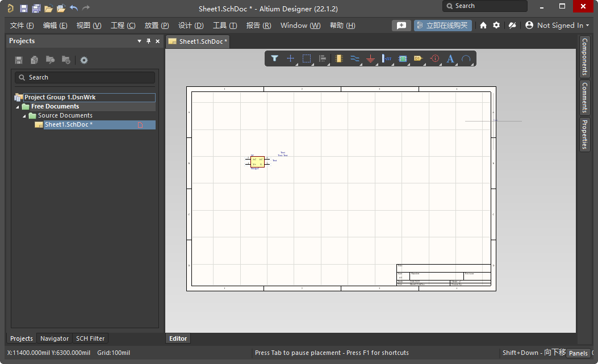Click inside the Projects search field
The image size is (598, 364).
click(84, 77)
